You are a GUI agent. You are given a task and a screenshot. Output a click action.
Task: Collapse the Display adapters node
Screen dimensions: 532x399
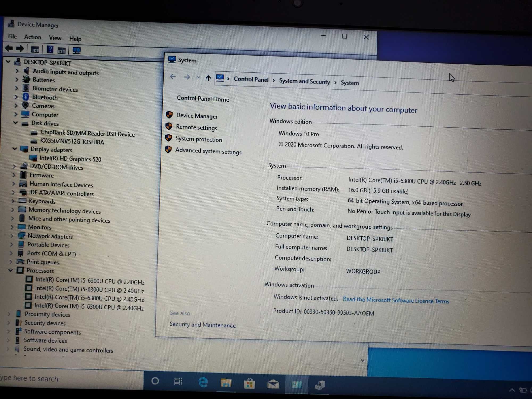[15, 149]
